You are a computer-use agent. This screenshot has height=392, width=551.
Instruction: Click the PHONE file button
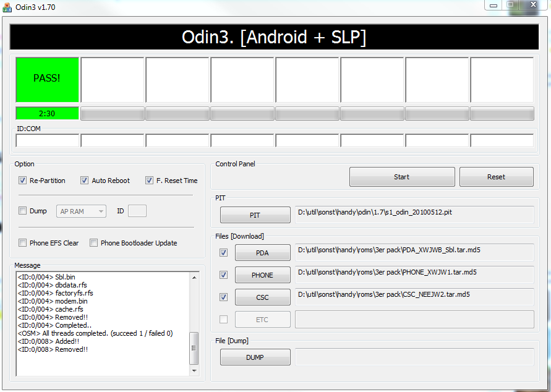point(262,275)
